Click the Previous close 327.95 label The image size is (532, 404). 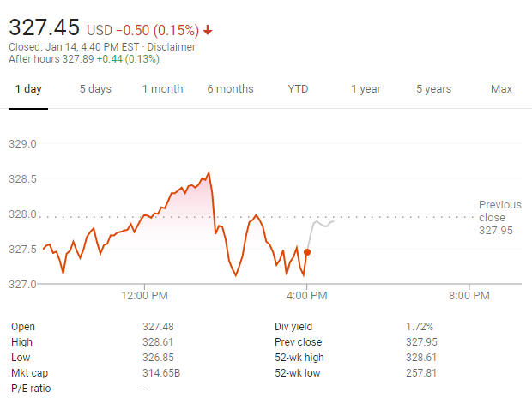[x=499, y=217]
